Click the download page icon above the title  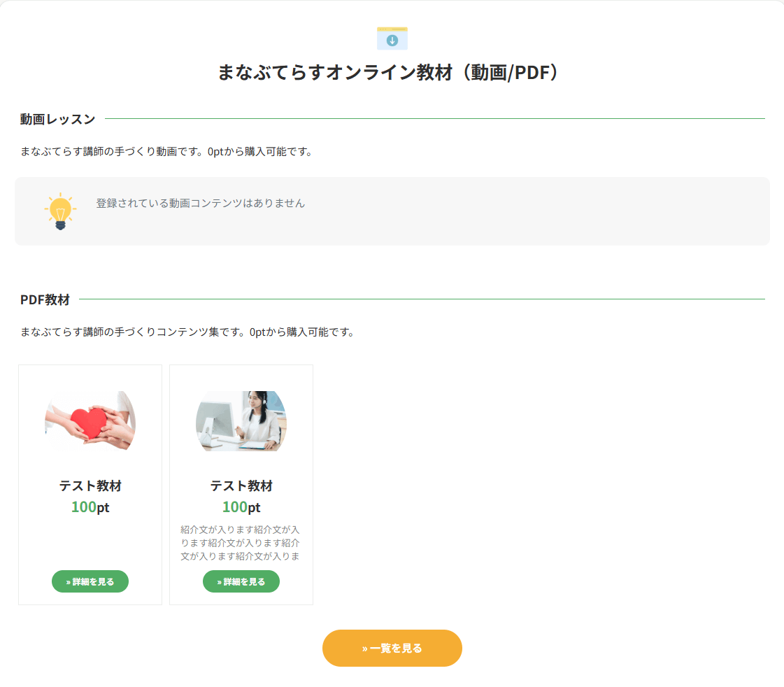tap(392, 38)
